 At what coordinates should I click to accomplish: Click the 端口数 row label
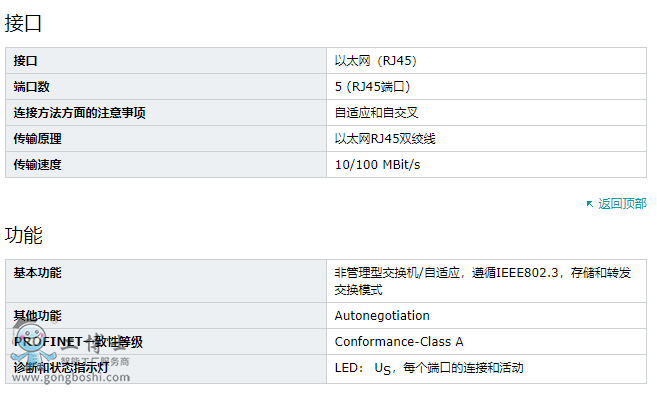[x=31, y=87]
